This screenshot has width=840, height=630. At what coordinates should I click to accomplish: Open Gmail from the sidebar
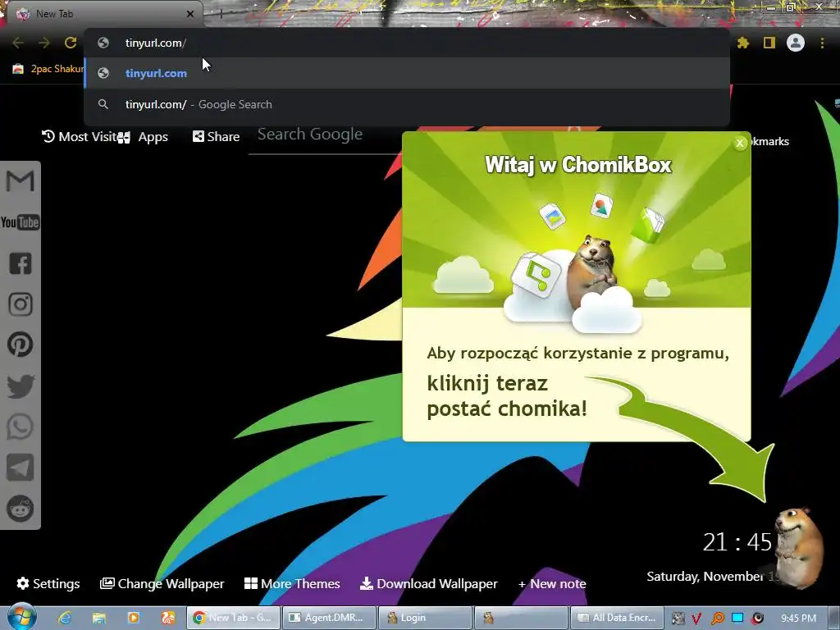pos(21,181)
